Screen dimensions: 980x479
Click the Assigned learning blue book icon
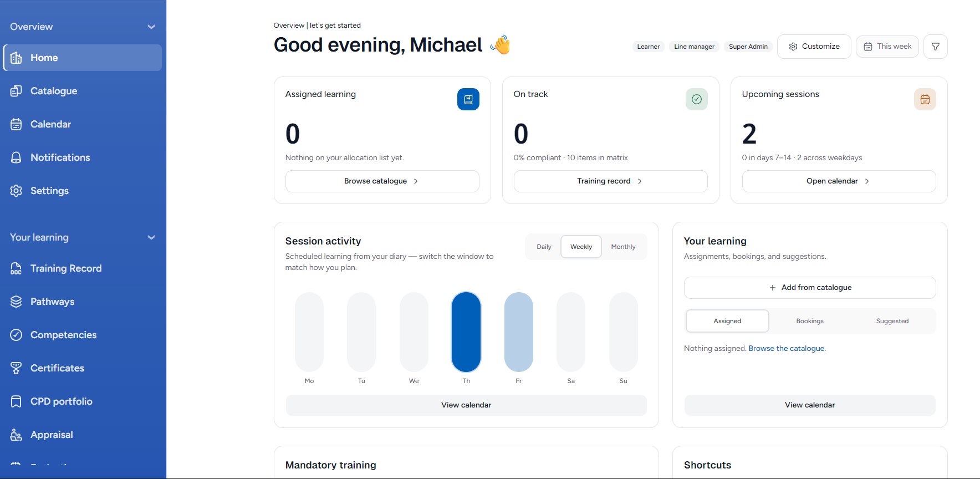(x=468, y=99)
